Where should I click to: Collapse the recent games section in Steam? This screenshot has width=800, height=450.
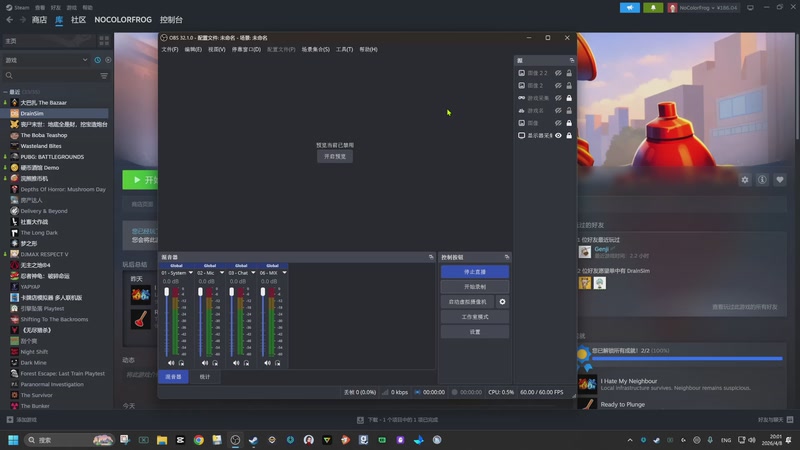click(5, 92)
